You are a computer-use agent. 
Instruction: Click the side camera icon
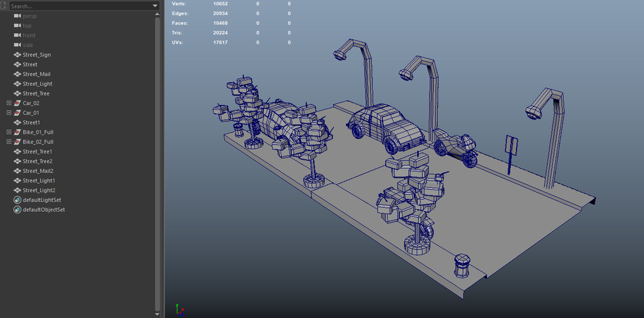[x=17, y=45]
